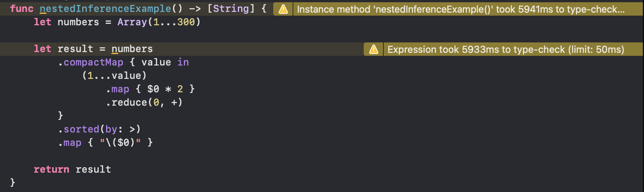This screenshot has height=192, width=644.
Task: Click the 'reduce' method call
Action: (129, 102)
